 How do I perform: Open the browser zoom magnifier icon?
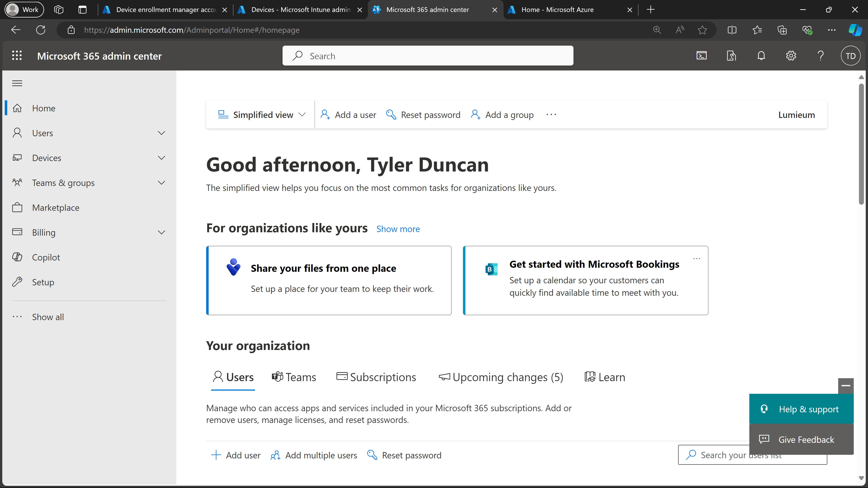coord(657,30)
